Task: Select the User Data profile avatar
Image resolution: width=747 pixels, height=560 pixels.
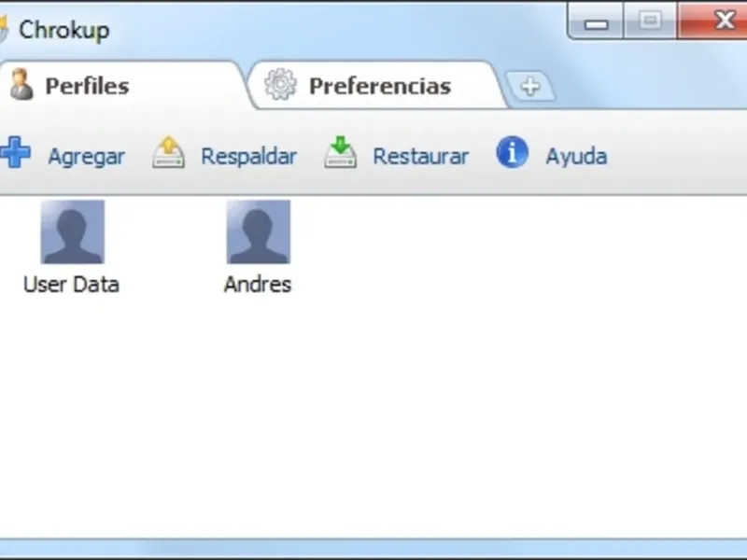Action: click(73, 231)
